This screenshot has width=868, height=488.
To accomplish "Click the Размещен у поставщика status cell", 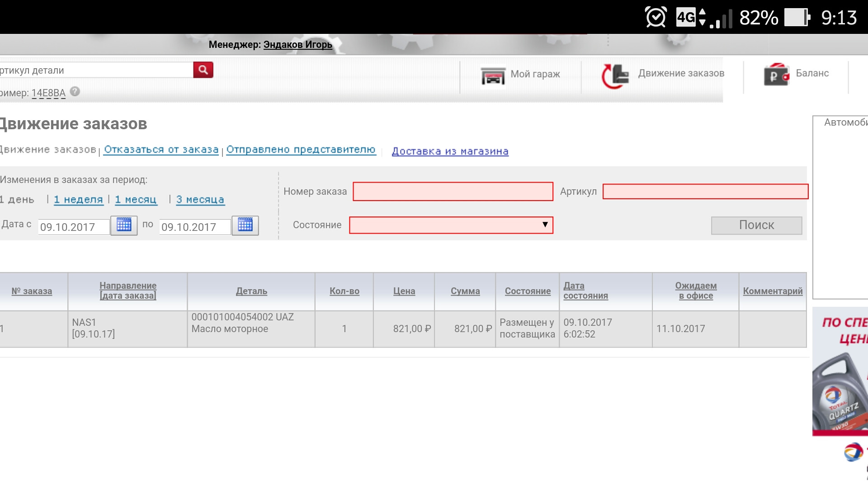I will pyautogui.click(x=527, y=328).
